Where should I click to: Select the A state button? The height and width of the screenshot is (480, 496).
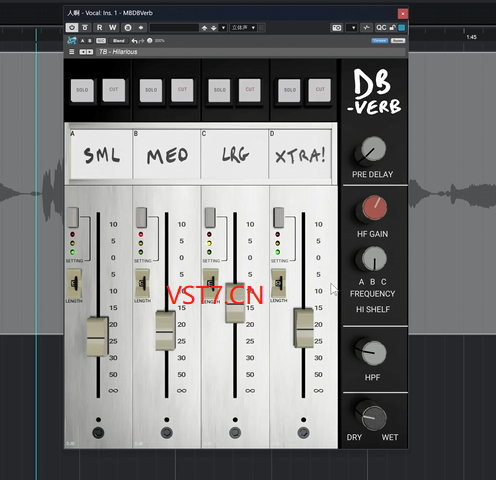[83, 41]
